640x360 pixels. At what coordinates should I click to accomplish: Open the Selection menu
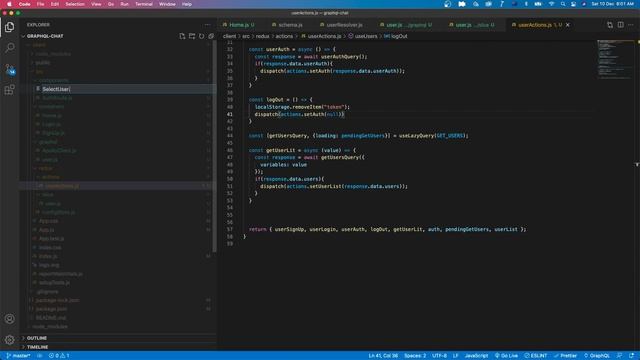pos(75,4)
